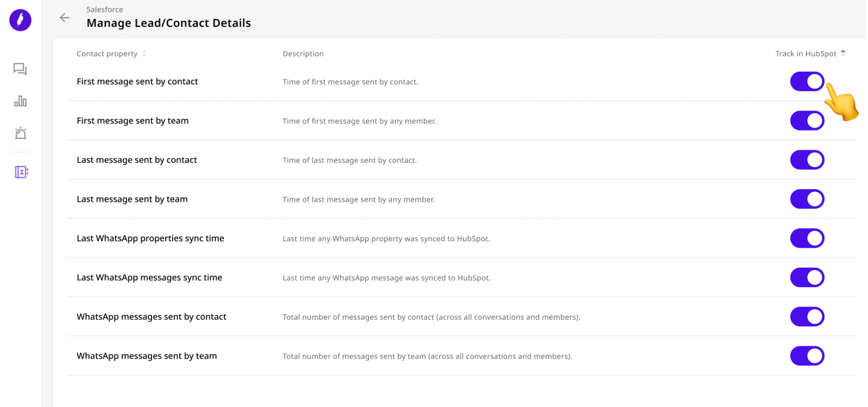
Task: Click the Salesforce breadcrumb label
Action: point(105,10)
